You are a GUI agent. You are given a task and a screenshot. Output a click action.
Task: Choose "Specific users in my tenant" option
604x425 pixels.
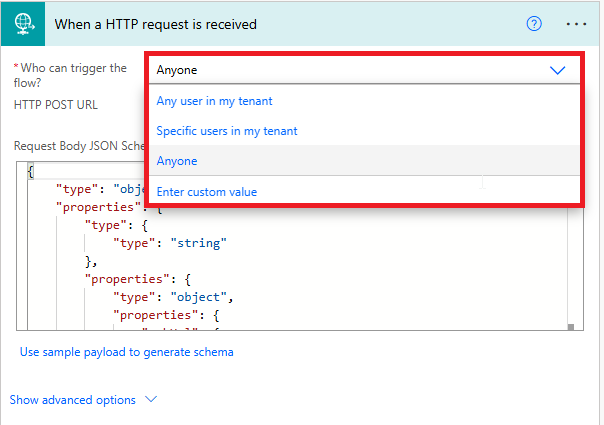click(x=227, y=131)
